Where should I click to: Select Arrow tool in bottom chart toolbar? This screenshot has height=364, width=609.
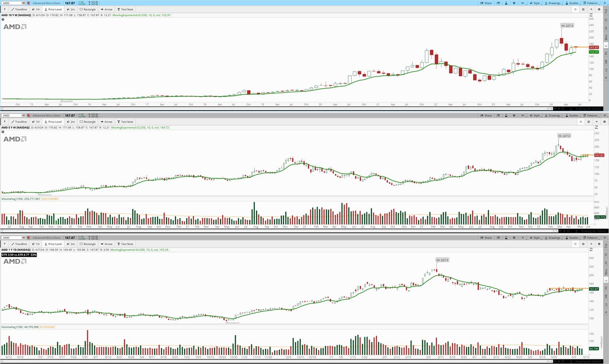click(x=107, y=244)
